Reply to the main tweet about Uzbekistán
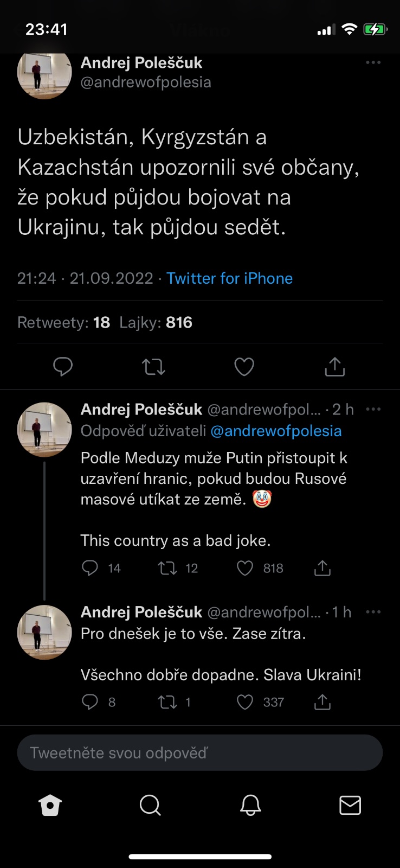The height and width of the screenshot is (868, 400). [63, 367]
